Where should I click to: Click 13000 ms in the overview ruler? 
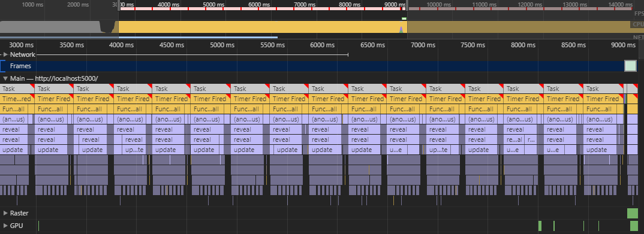574,5
